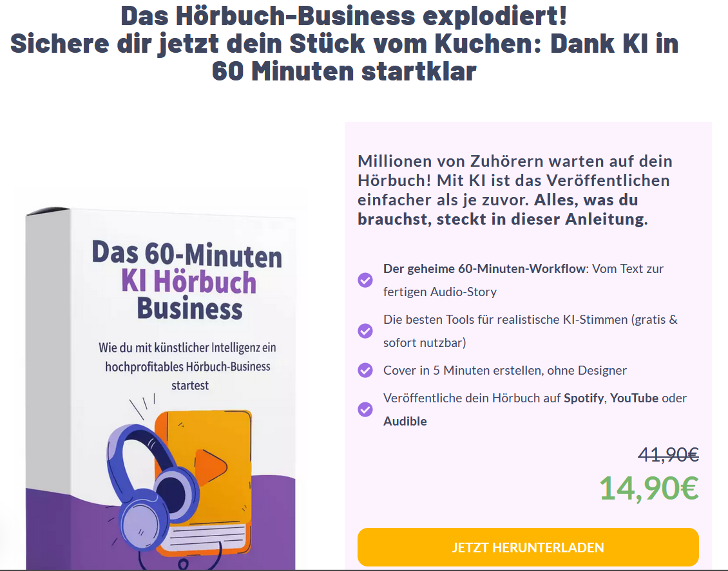Click the box subtitle about künstlicher Intelligenz
This screenshot has width=728, height=571.
[187, 366]
